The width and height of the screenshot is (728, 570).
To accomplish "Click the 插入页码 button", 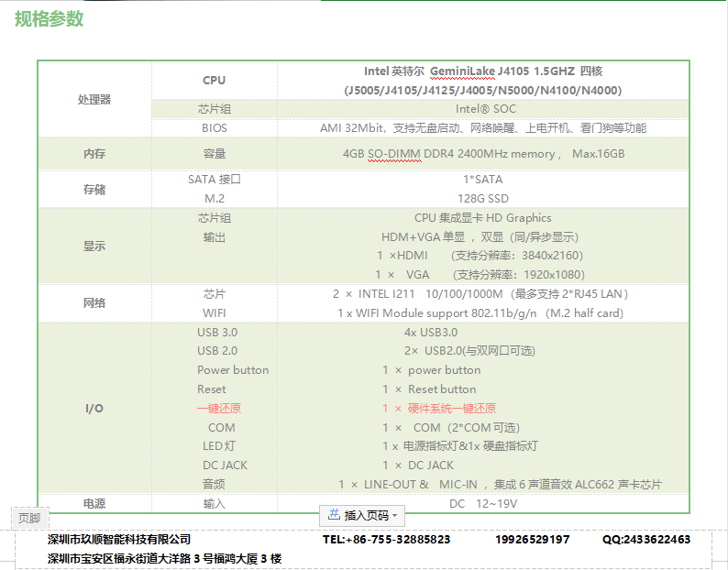I will (361, 515).
